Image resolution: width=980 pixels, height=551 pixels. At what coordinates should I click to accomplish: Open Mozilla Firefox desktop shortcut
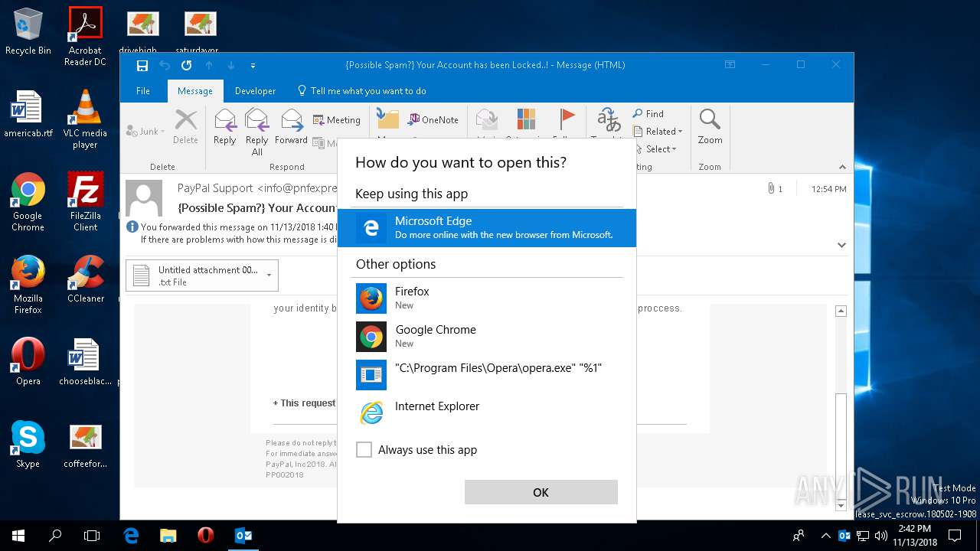[x=28, y=285]
